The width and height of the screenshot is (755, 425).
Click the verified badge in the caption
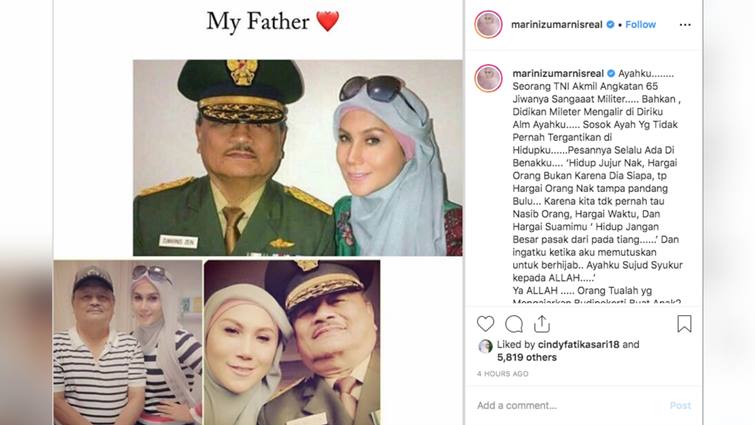coord(611,74)
